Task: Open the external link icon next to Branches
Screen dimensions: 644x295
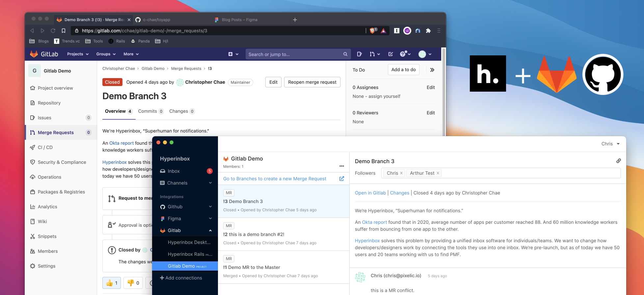Action: tap(341, 179)
